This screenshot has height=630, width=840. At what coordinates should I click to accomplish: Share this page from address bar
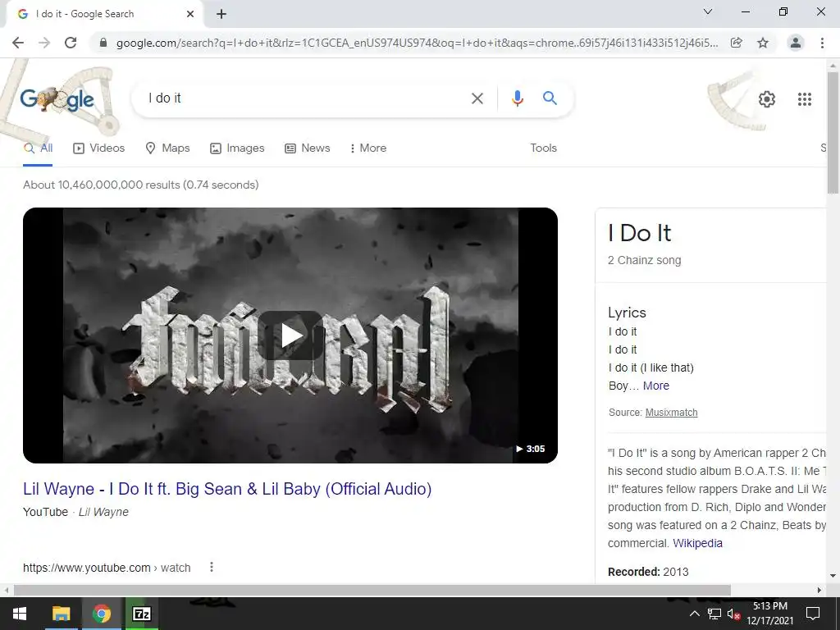[736, 43]
